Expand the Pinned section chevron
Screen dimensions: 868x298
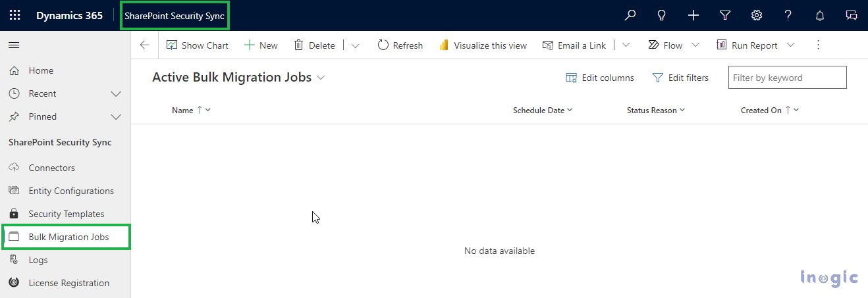[x=116, y=117]
